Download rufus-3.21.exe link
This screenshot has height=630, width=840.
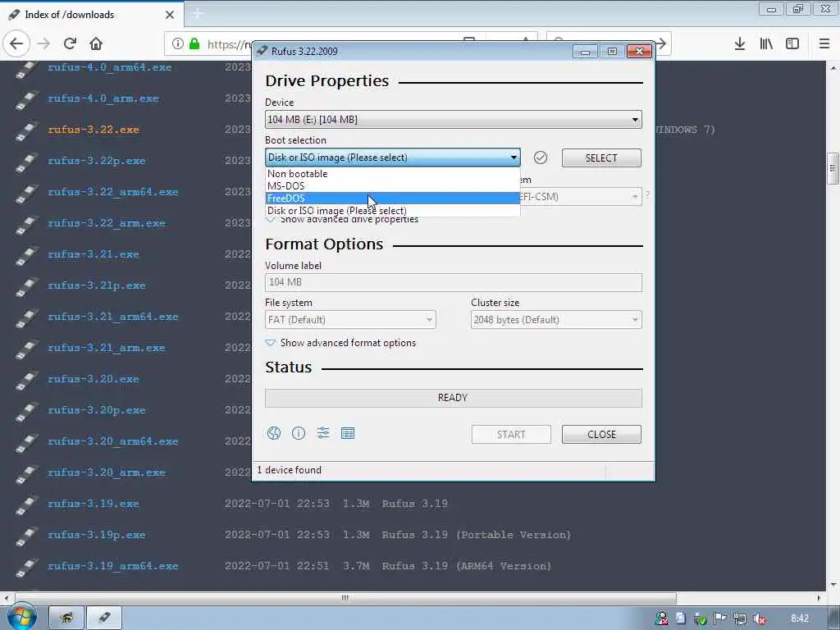pos(94,254)
